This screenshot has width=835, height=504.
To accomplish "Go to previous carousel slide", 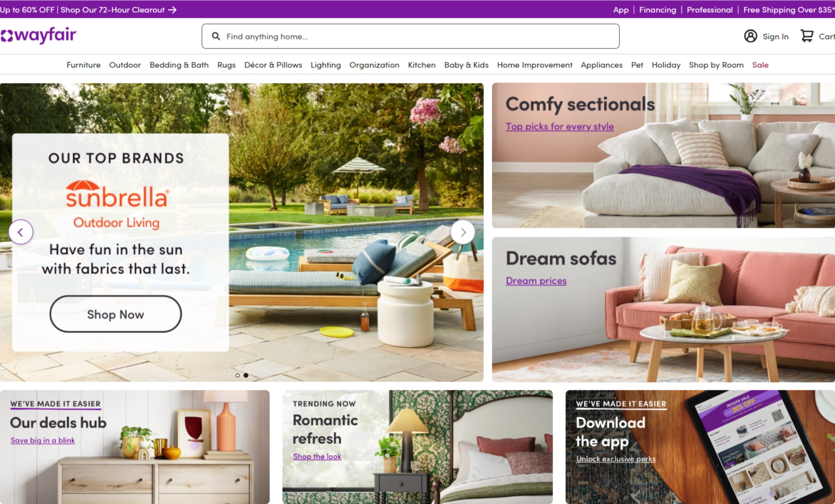I will click(x=21, y=232).
